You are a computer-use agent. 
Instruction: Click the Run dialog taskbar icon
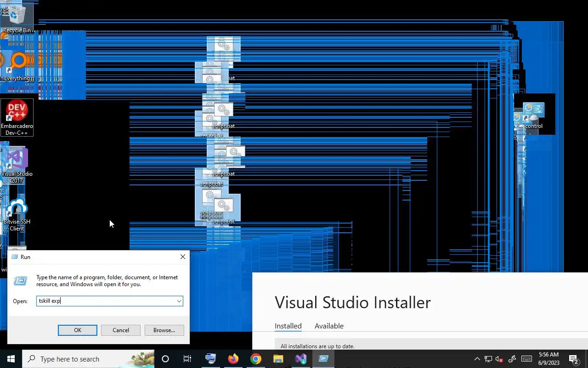click(323, 359)
